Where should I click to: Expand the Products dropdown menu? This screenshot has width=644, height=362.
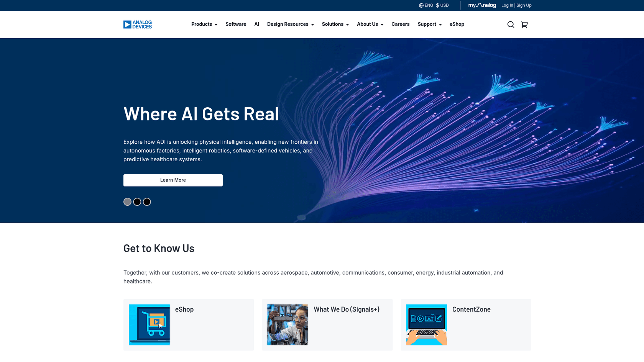(204, 24)
